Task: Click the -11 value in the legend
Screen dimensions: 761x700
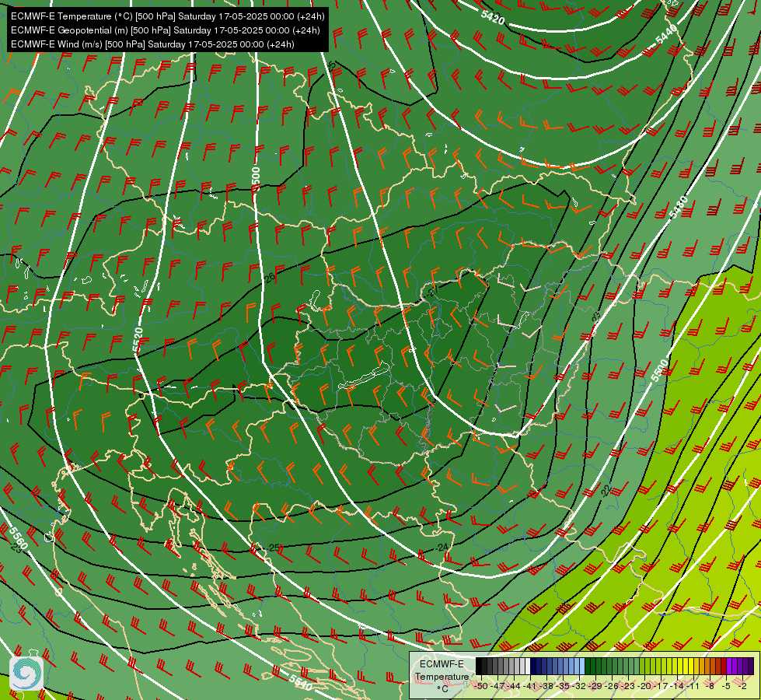Action: tap(693, 686)
